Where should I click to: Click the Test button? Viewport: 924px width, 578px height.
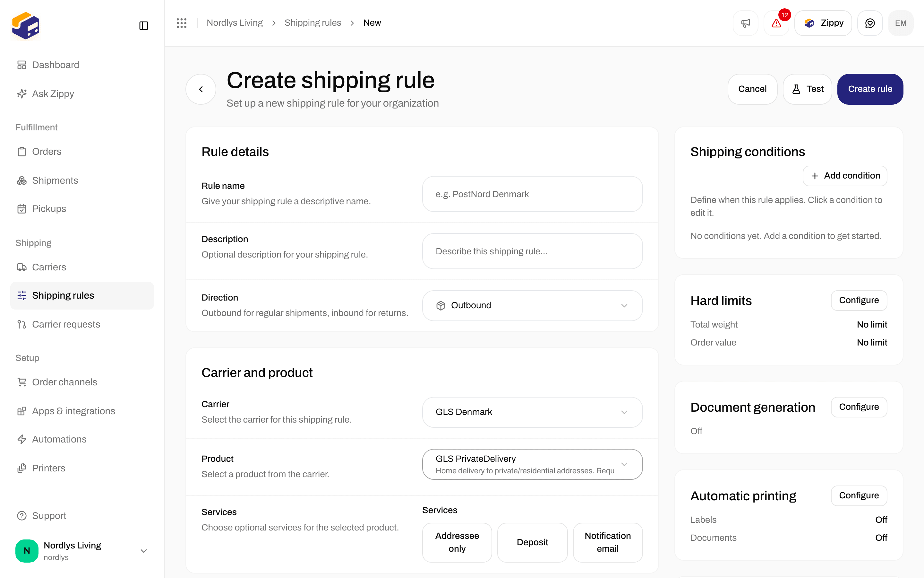[807, 89]
